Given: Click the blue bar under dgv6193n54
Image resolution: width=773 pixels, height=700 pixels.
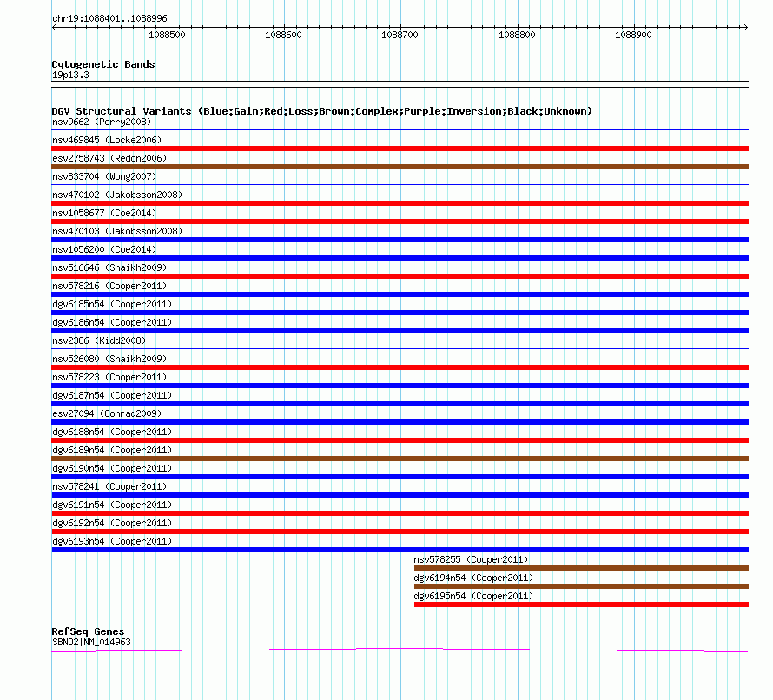Looking at the screenshot, I should 400,550.
